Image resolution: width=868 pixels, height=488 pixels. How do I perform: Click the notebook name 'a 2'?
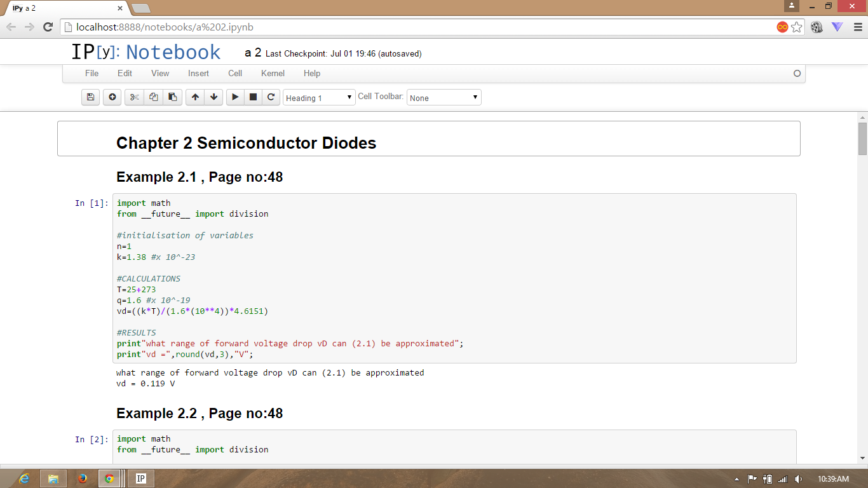pos(253,53)
